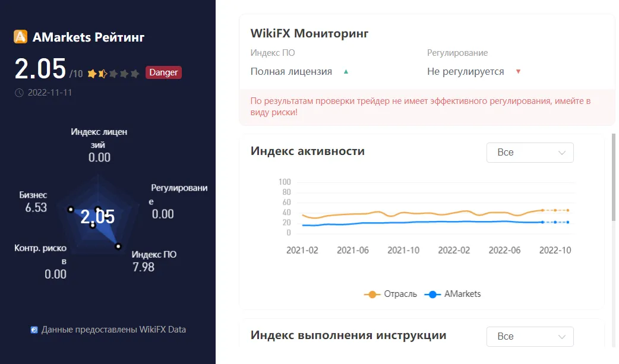Click the green up triangle near Полная лицензия
This screenshot has height=364, width=619.
pos(346,71)
